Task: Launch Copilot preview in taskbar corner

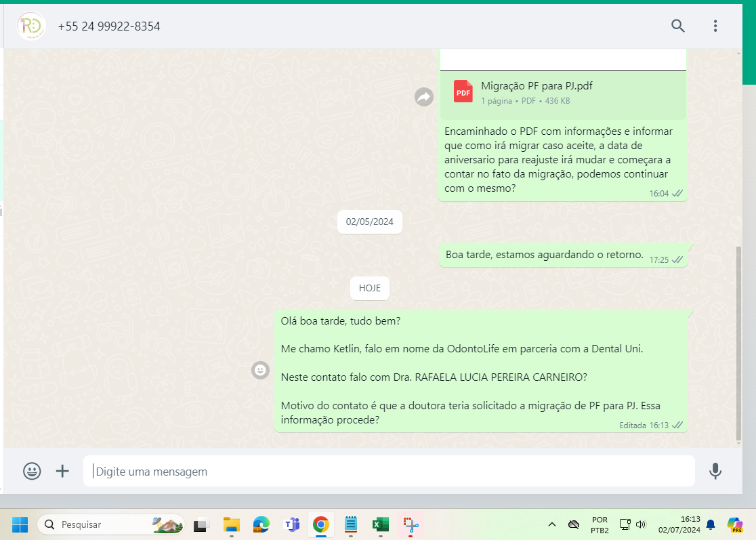Action: (735, 524)
